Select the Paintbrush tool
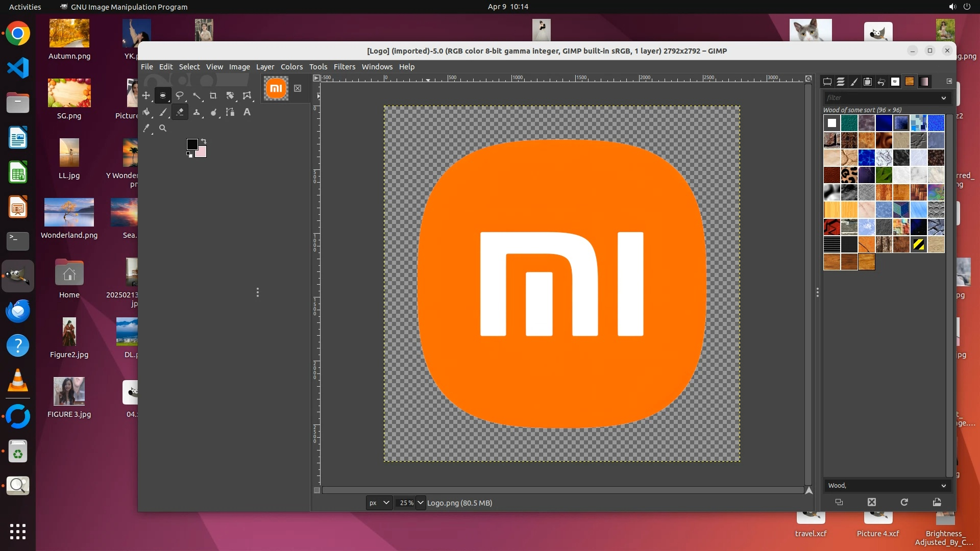Viewport: 980px width, 551px height. pos(163,112)
